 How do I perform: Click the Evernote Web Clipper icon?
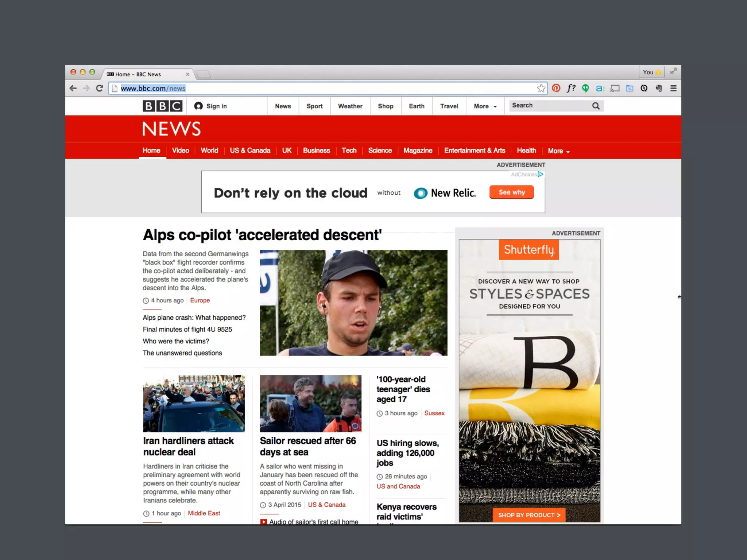coord(659,88)
